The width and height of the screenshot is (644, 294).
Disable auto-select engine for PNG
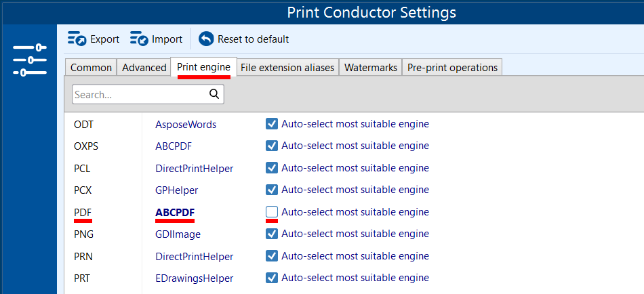click(272, 234)
